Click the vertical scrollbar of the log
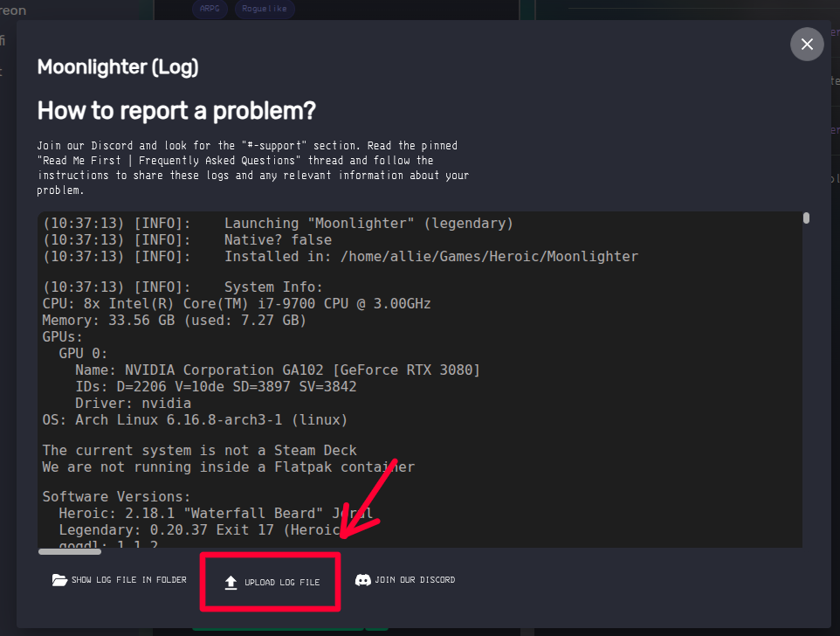840x636 pixels. click(x=806, y=218)
